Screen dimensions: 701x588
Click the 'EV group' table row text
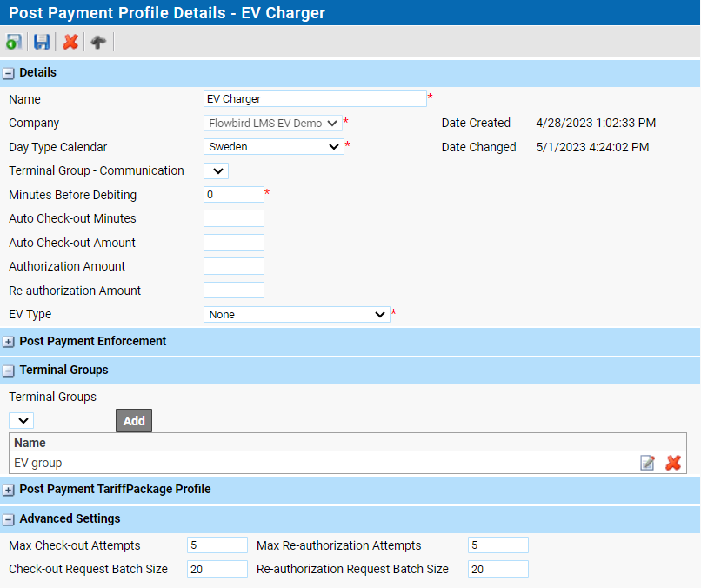(x=38, y=463)
